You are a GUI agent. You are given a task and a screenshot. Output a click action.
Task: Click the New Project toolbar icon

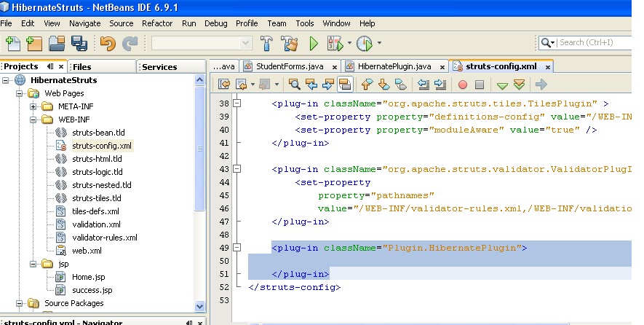[34, 43]
